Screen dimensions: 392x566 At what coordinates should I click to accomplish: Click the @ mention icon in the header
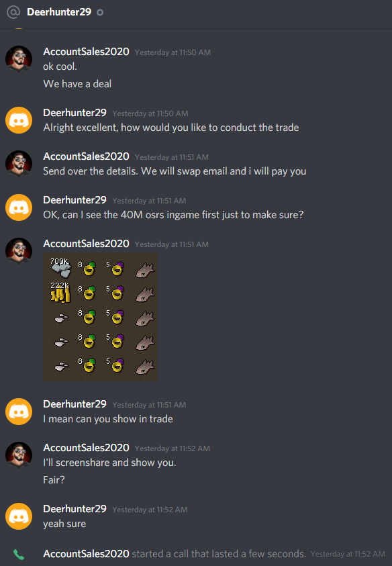pyautogui.click(x=13, y=12)
